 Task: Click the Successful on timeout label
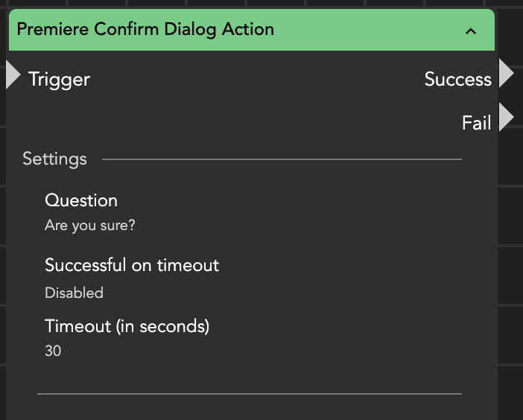(x=132, y=265)
